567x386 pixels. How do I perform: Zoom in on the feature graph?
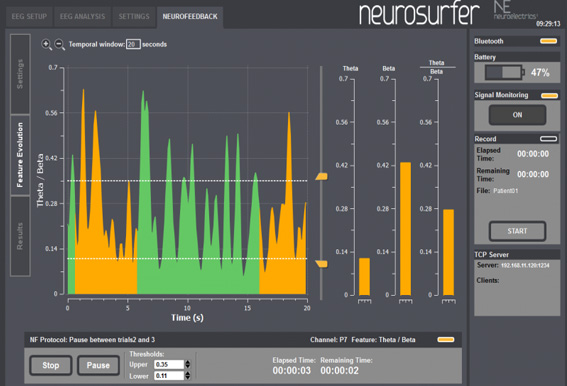pyautogui.click(x=46, y=44)
